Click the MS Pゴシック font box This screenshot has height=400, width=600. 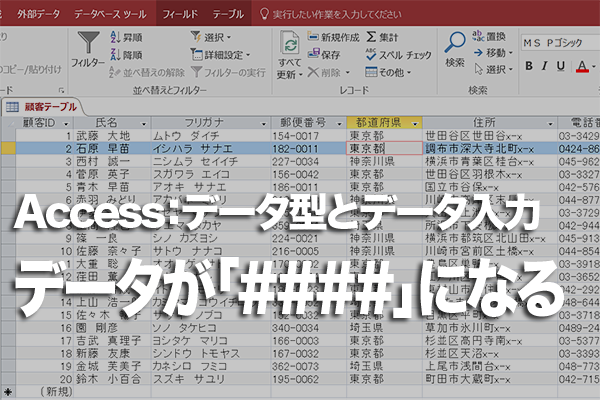click(560, 43)
